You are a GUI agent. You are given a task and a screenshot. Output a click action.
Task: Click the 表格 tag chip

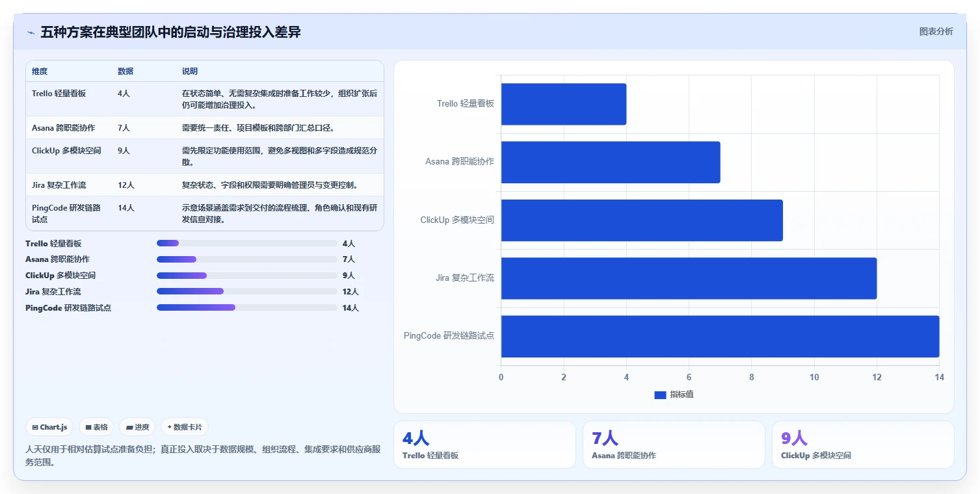(96, 427)
